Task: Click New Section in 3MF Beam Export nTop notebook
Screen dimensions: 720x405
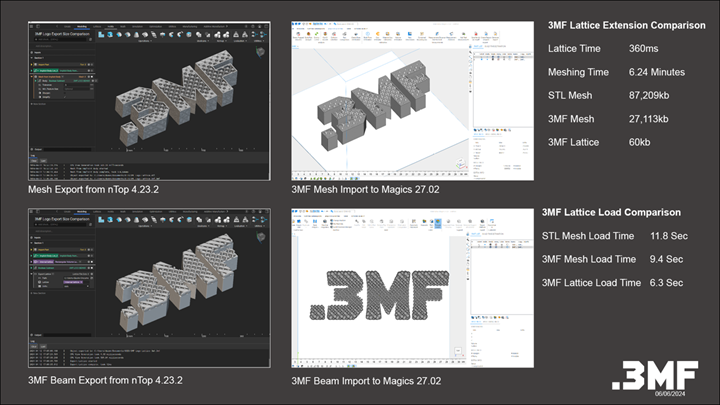Action: [39, 293]
